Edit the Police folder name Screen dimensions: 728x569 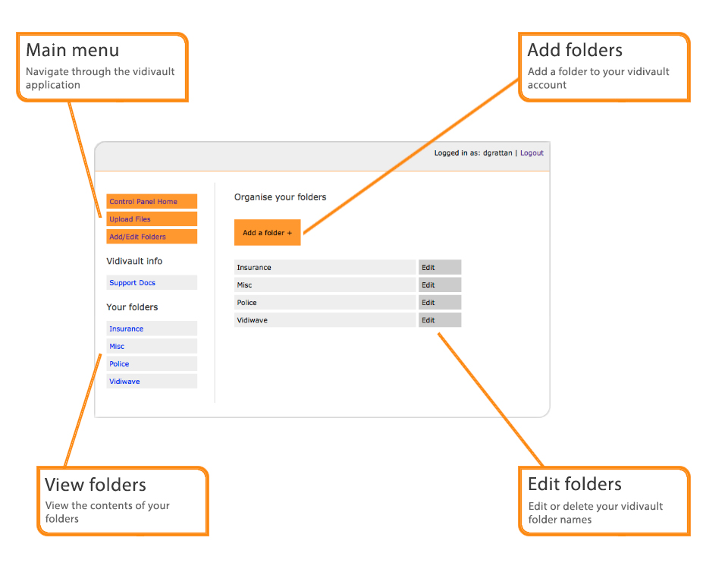coord(439,303)
